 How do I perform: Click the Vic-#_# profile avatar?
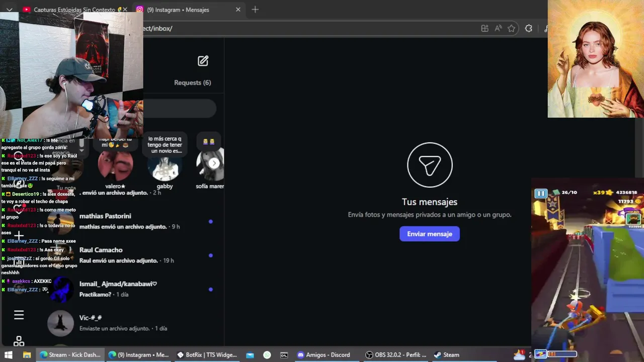pos(60,323)
